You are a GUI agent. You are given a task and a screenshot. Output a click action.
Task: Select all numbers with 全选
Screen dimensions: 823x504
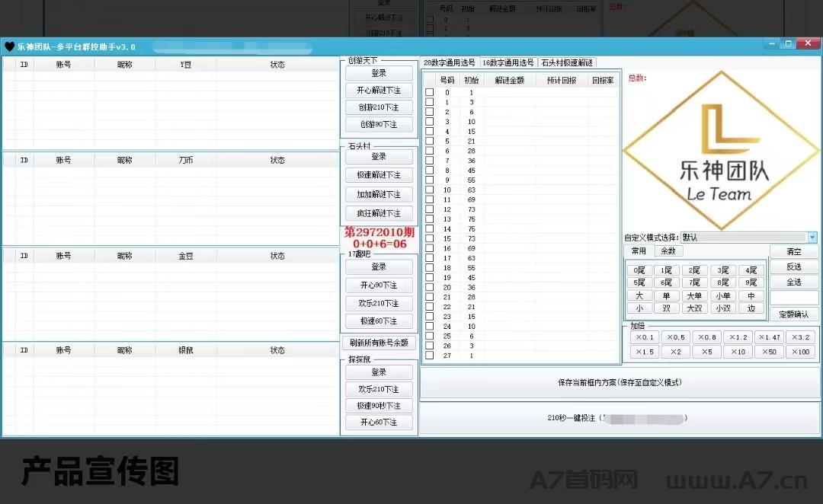click(x=794, y=282)
